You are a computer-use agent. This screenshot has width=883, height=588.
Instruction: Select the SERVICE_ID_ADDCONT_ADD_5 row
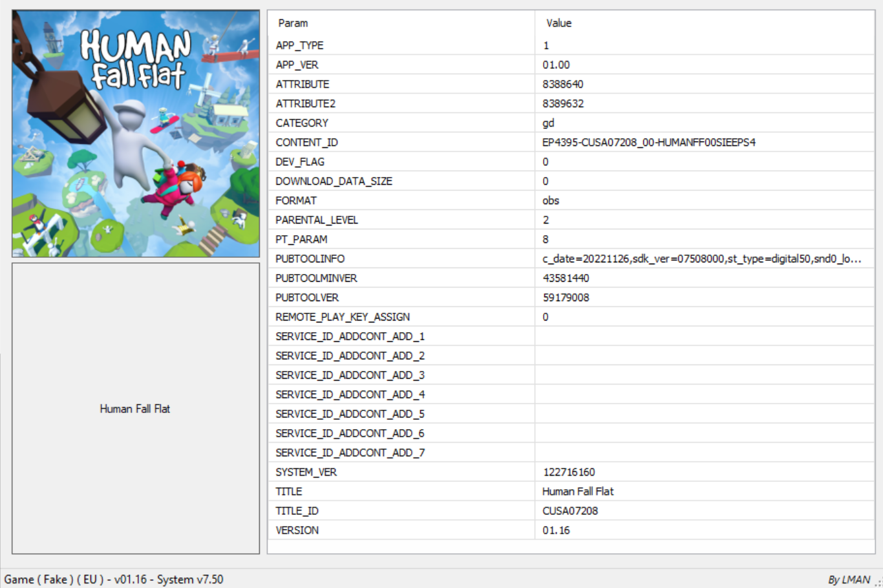(x=571, y=414)
